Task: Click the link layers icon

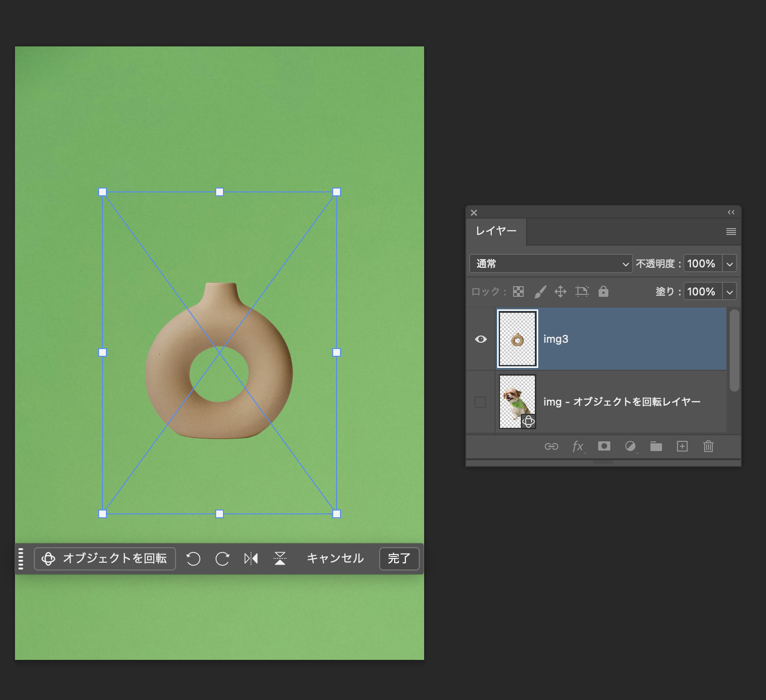Action: click(551, 446)
